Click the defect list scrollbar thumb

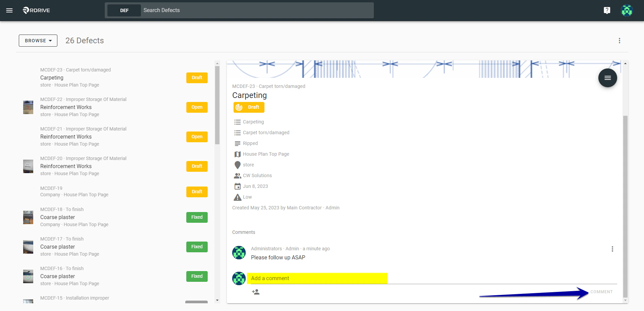click(217, 105)
